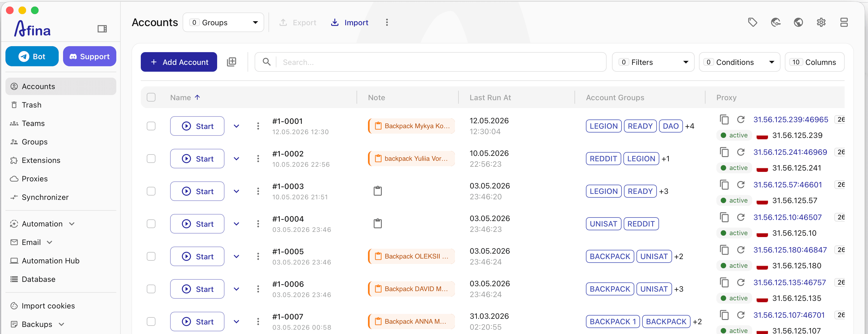The image size is (868, 334).
Task: Copy proxy for account #1-0003
Action: [x=724, y=185]
